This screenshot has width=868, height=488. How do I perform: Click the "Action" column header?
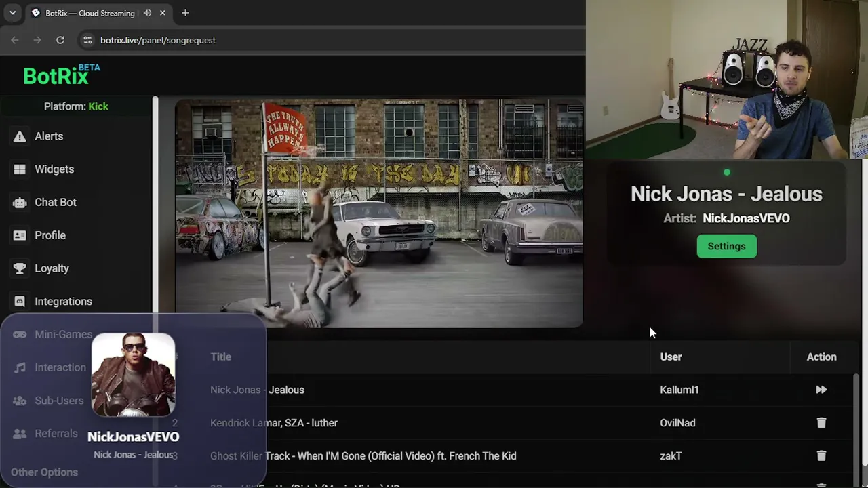[x=821, y=357]
